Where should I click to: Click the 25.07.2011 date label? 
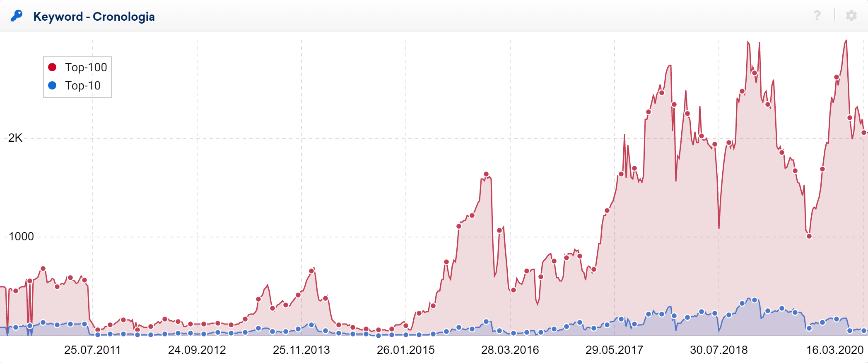coord(92,350)
